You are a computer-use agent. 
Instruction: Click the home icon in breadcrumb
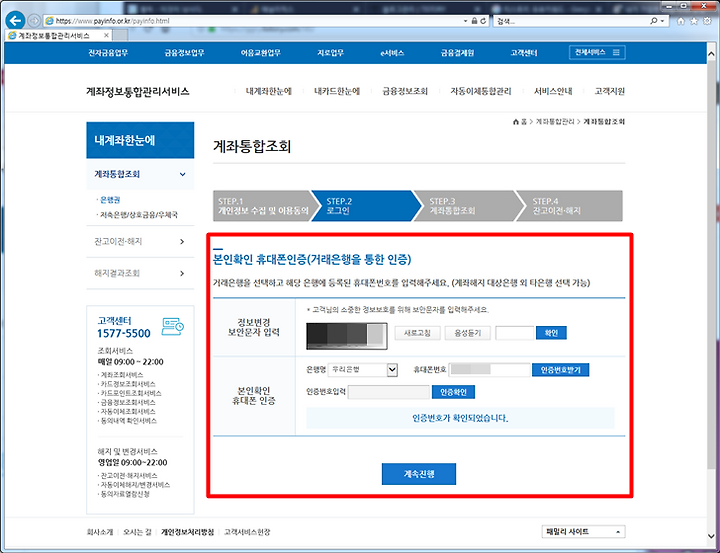click(x=516, y=122)
